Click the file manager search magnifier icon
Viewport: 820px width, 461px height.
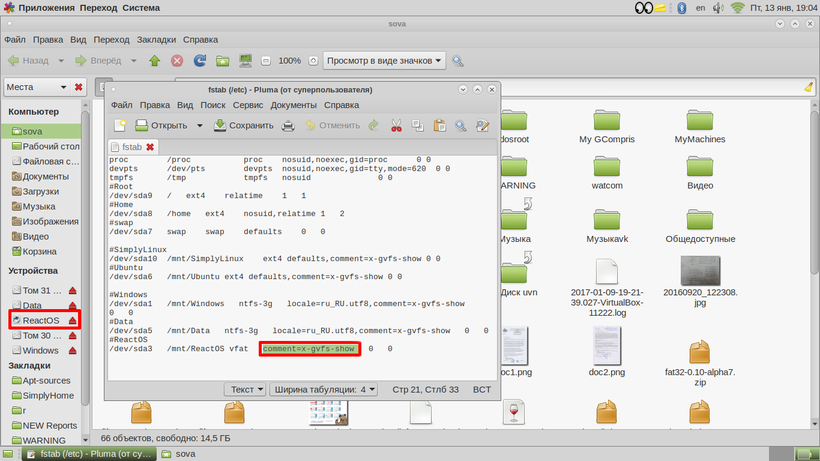click(x=458, y=61)
